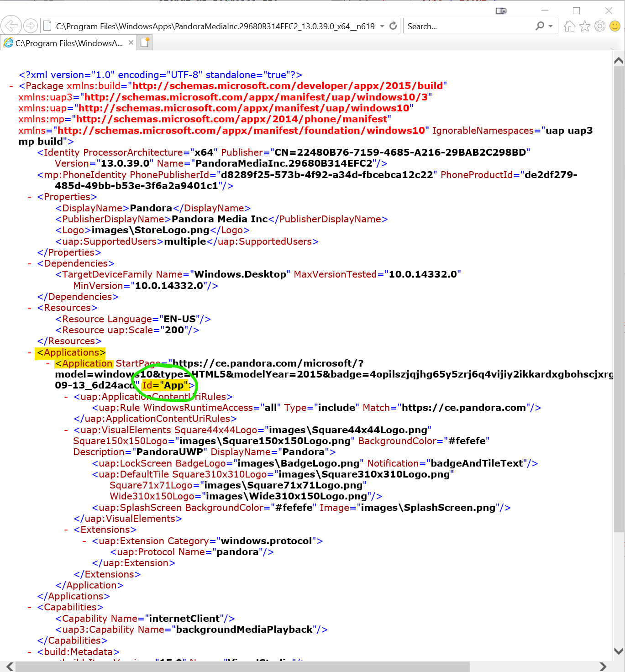Click the horizontal scrollbar thumb
Image resolution: width=625 pixels, height=672 pixels.
pyautogui.click(x=242, y=667)
